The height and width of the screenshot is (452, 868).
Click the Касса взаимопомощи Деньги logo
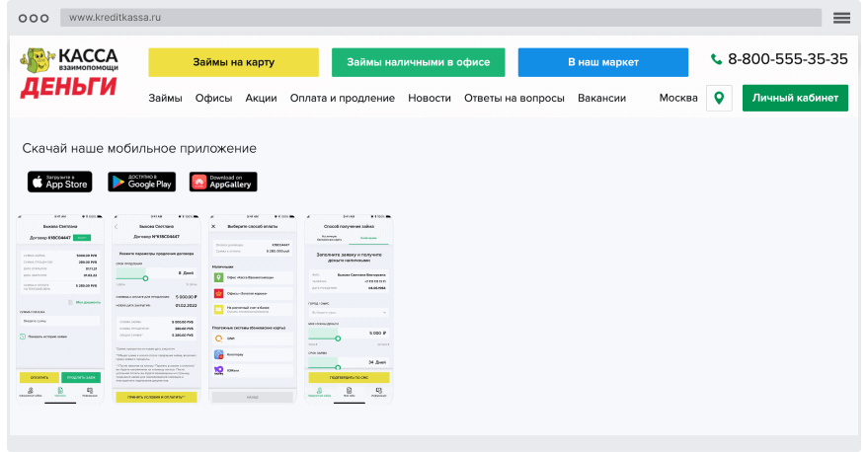[x=69, y=73]
